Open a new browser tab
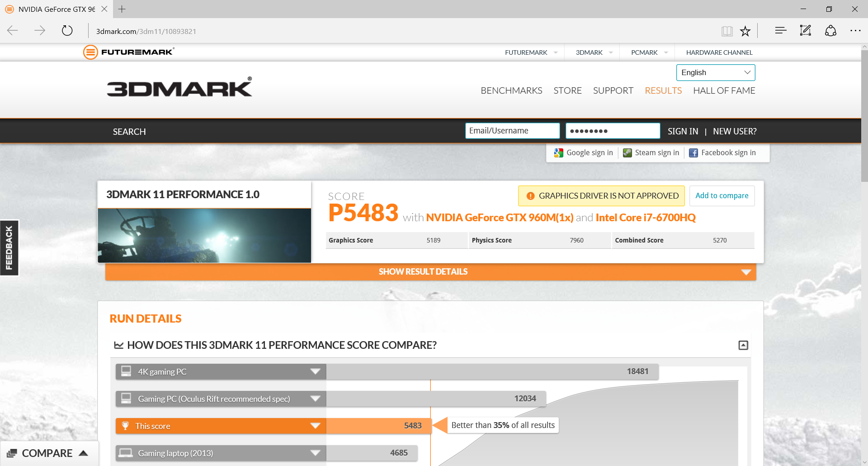The image size is (868, 466). tap(122, 9)
